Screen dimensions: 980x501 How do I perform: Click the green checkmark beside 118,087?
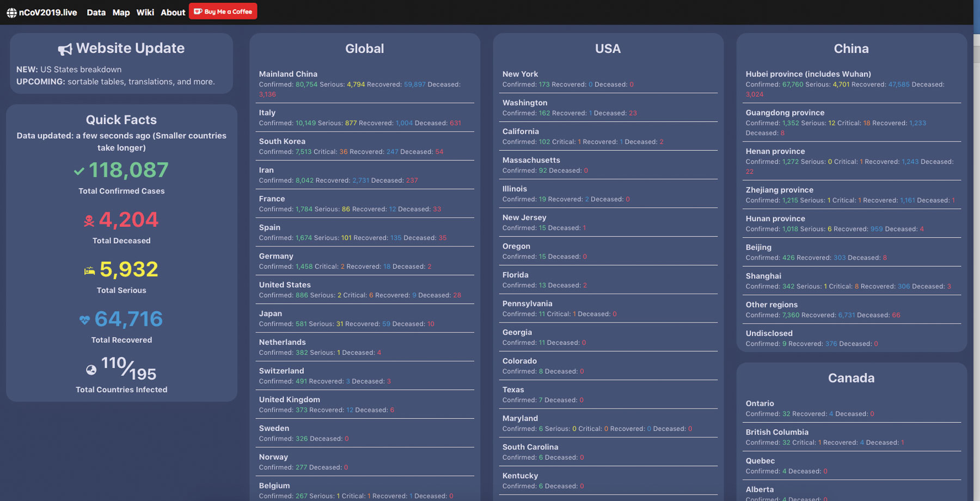tap(79, 171)
